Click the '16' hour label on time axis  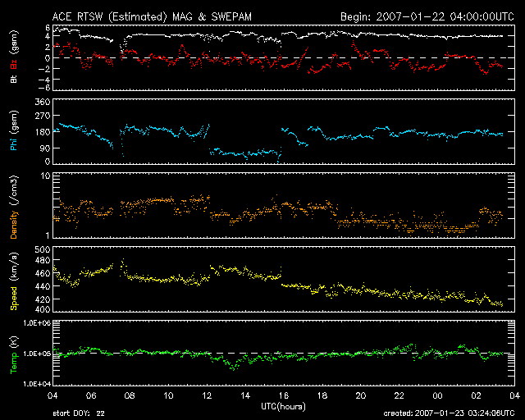tap(284, 396)
